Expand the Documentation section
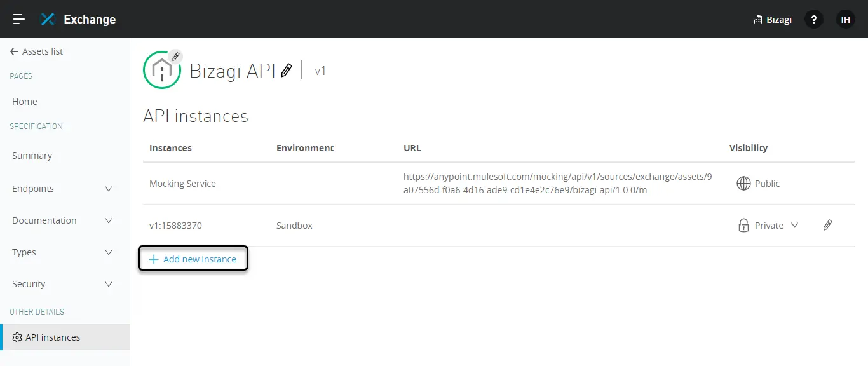Screen dimensions: 868x366 [109, 220]
